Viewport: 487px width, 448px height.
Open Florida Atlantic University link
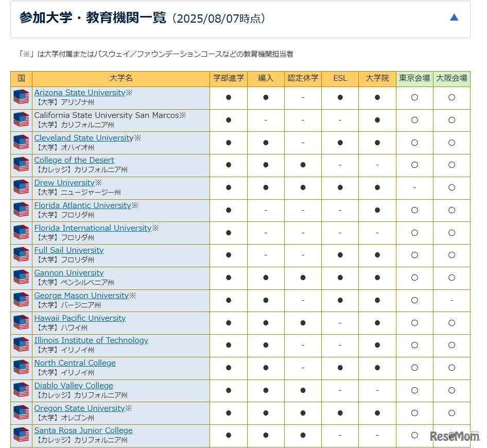tap(82, 205)
